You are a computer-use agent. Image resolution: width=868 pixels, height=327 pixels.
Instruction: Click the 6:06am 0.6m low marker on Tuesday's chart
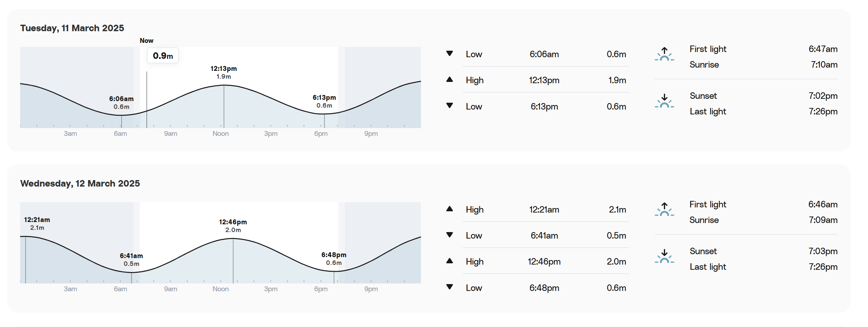click(121, 103)
